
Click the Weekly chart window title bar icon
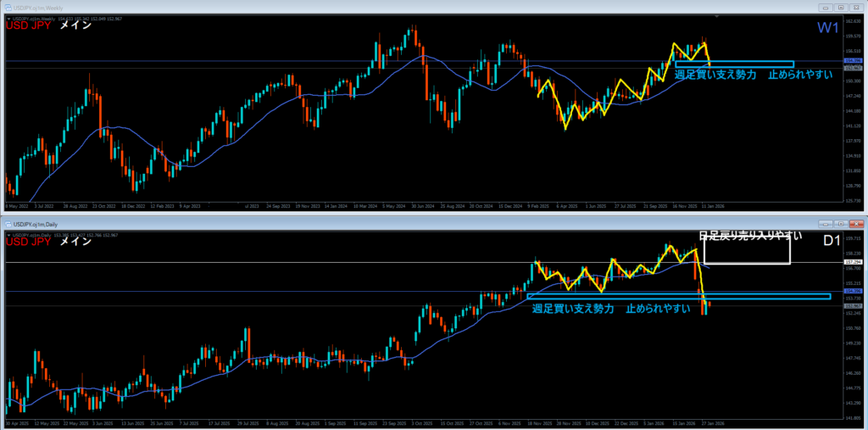[7, 6]
